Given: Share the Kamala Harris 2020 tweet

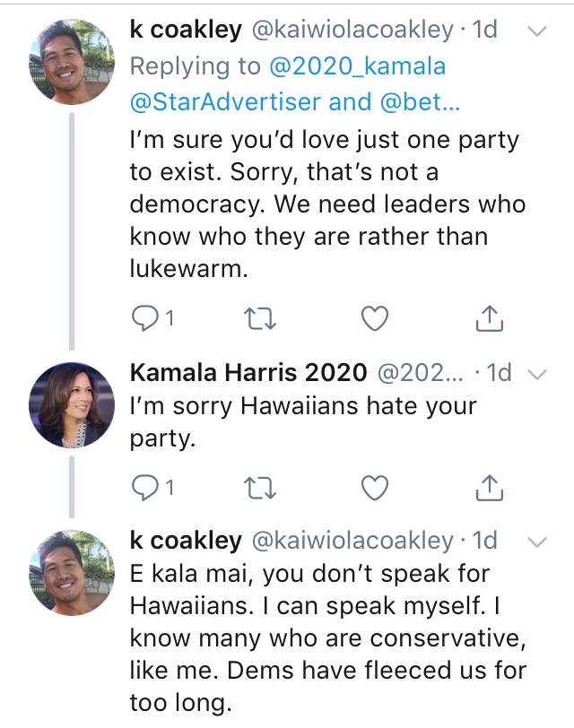Looking at the screenshot, I should [x=489, y=486].
